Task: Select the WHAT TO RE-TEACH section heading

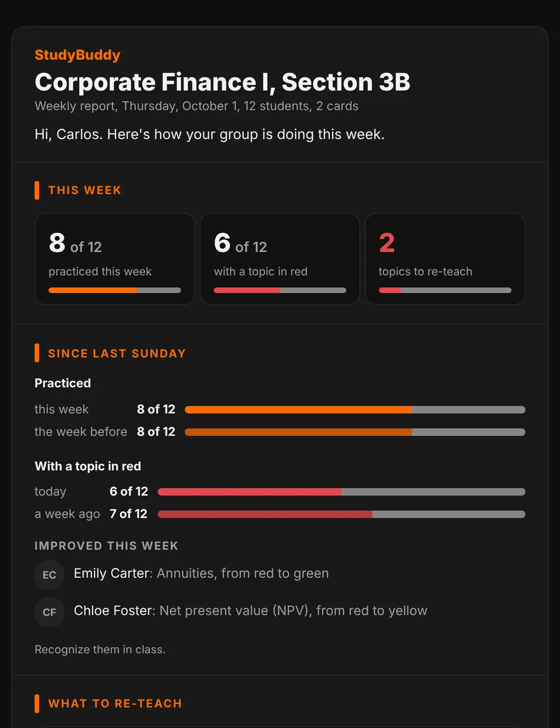Action: 115,703
